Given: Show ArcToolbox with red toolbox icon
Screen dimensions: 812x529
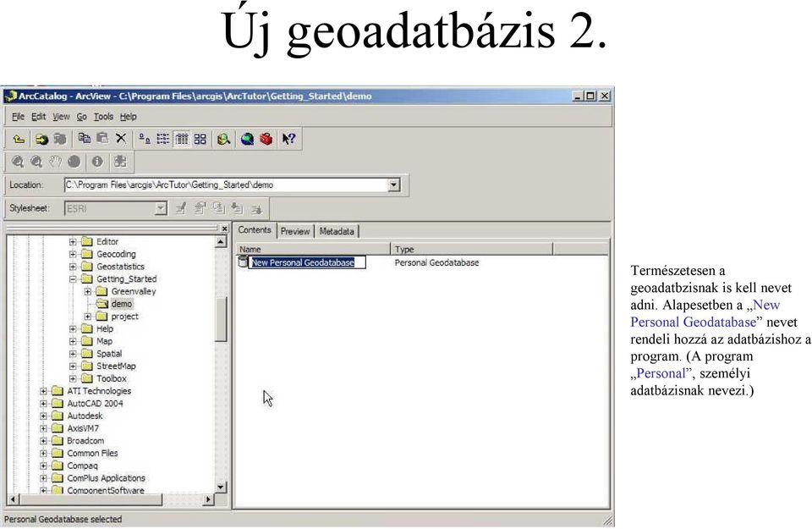Looking at the screenshot, I should tap(266, 139).
